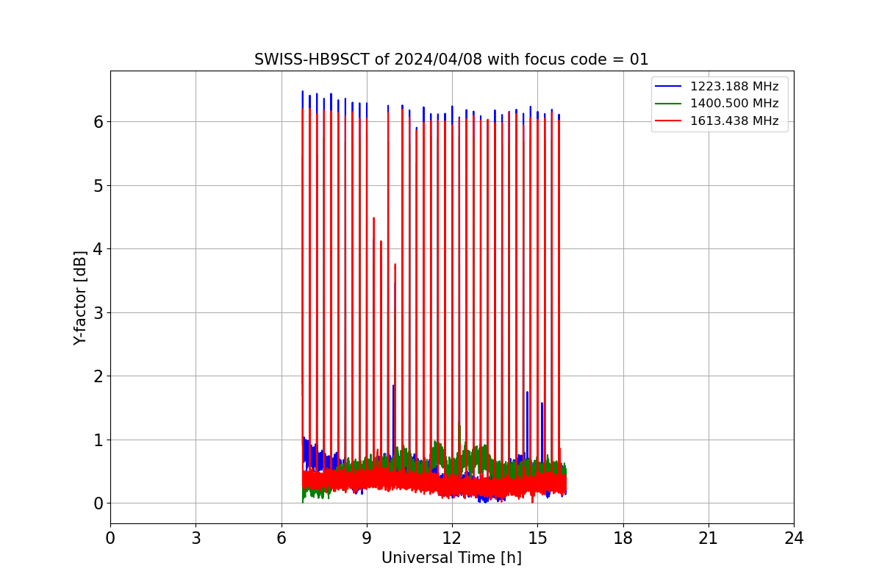Click the plot title mentioning SWISS-HB9SCT

click(451, 60)
